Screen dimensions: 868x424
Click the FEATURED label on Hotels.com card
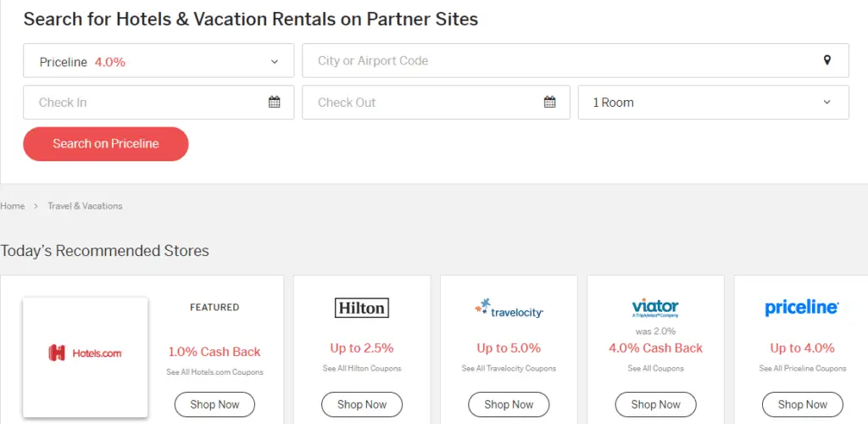[x=214, y=307]
